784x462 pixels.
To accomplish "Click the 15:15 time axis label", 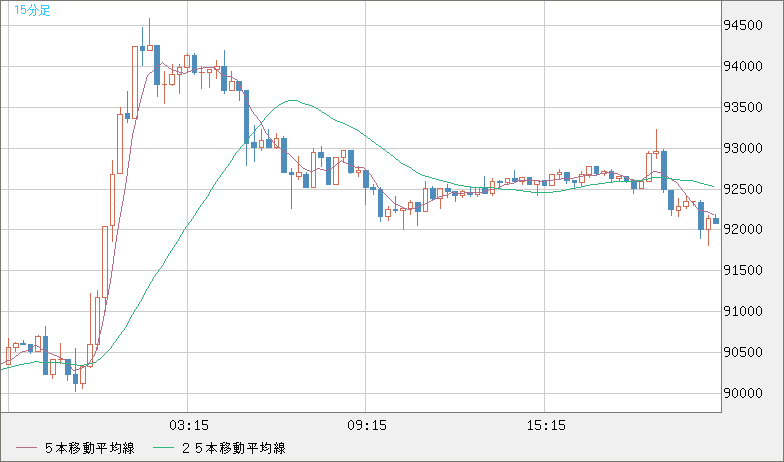I will pos(546,426).
